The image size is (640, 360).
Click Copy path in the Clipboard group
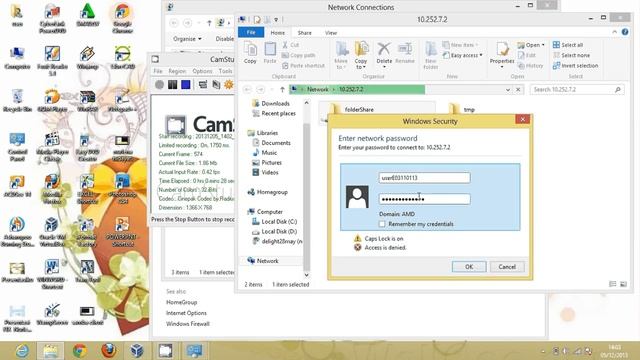coord(298,55)
